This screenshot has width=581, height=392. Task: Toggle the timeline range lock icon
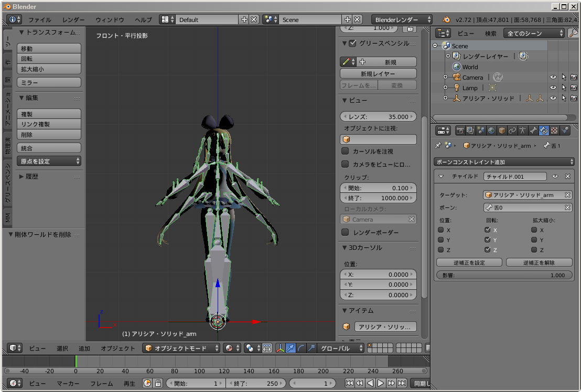tap(158, 383)
